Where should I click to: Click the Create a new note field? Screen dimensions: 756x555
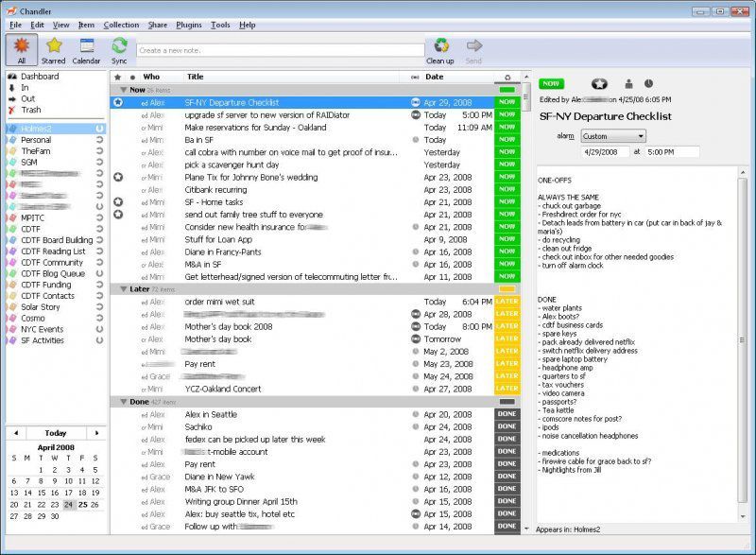[279, 50]
